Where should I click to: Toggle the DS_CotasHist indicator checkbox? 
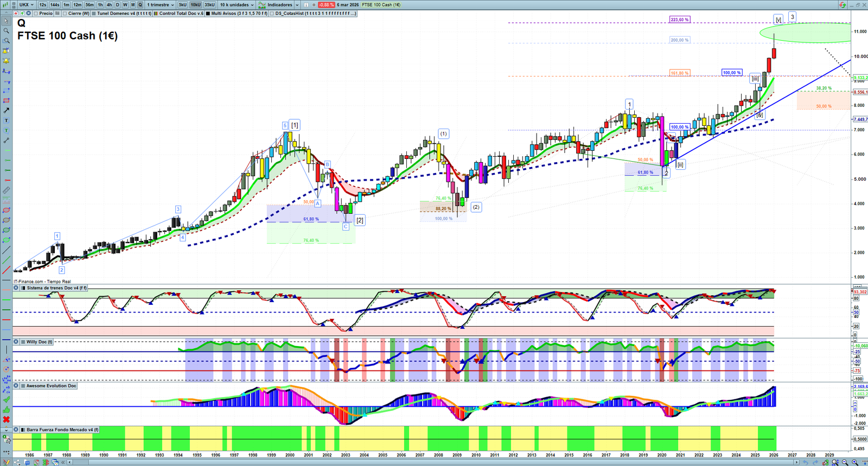pyautogui.click(x=272, y=14)
